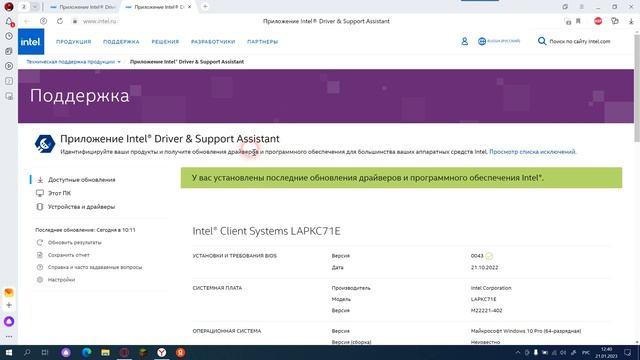The image size is (640, 360).
Task: Reload the page with refresh icon
Action: coord(60,21)
